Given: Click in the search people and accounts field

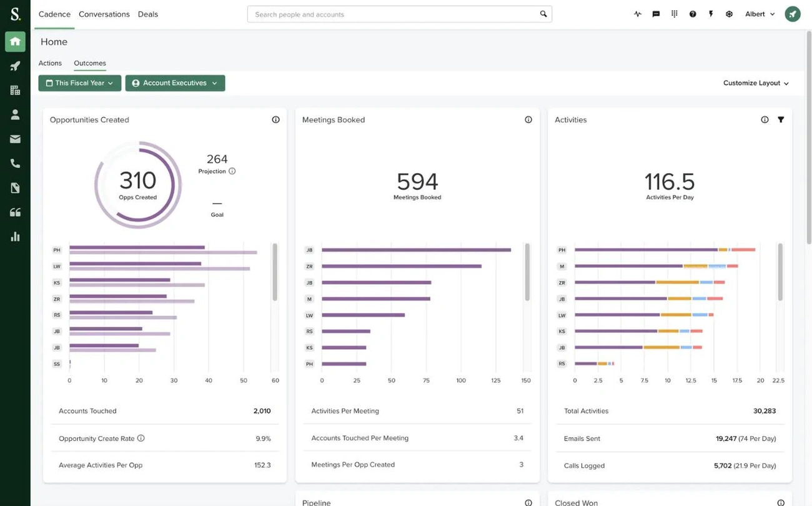Looking at the screenshot, I should click(399, 13).
